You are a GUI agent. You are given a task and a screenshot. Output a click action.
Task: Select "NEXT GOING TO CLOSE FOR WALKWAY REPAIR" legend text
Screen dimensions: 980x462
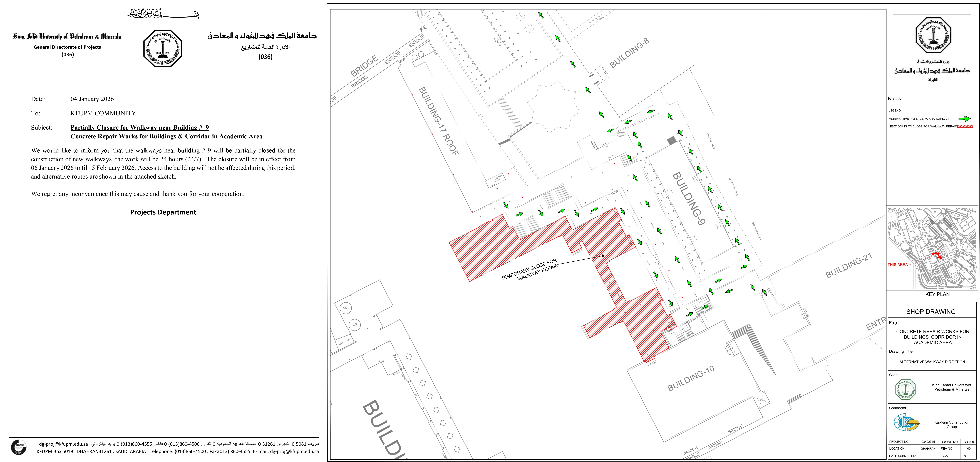pyautogui.click(x=923, y=126)
